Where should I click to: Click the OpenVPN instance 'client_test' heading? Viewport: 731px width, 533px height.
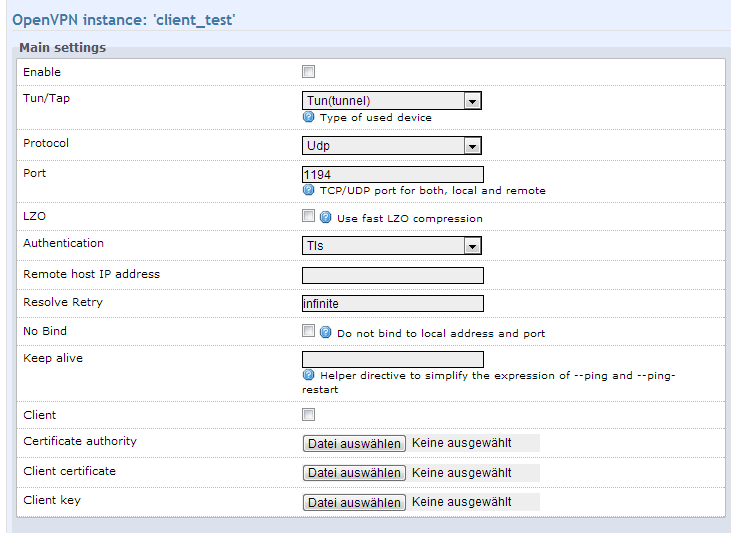point(124,19)
